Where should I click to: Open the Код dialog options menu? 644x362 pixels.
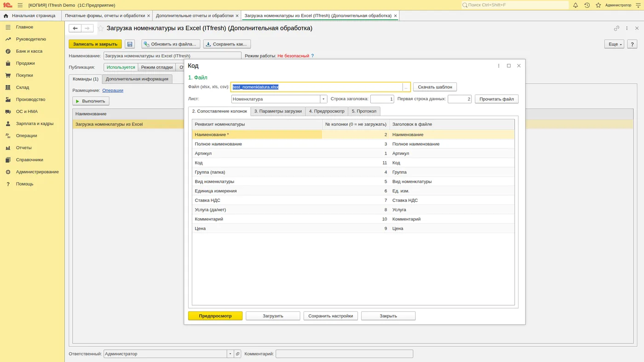(499, 66)
